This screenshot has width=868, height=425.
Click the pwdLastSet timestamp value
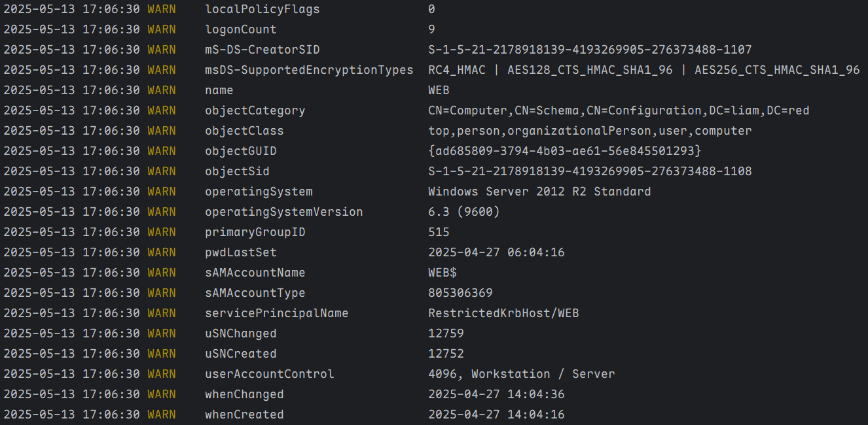point(496,252)
